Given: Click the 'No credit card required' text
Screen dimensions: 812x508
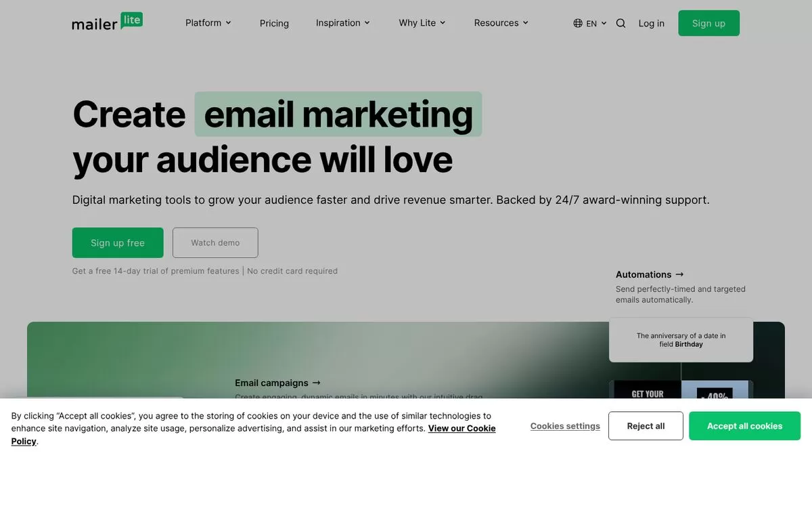Looking at the screenshot, I should pyautogui.click(x=292, y=271).
